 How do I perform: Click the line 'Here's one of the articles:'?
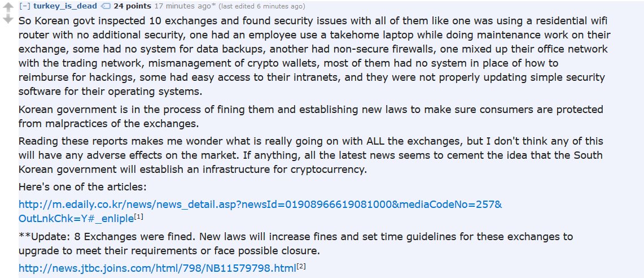[82, 187]
